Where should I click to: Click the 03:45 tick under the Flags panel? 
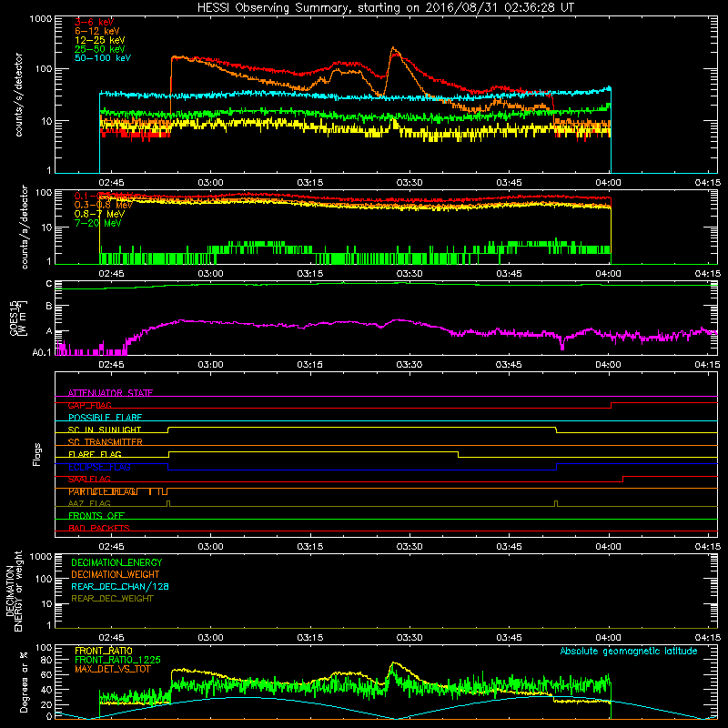509,547
